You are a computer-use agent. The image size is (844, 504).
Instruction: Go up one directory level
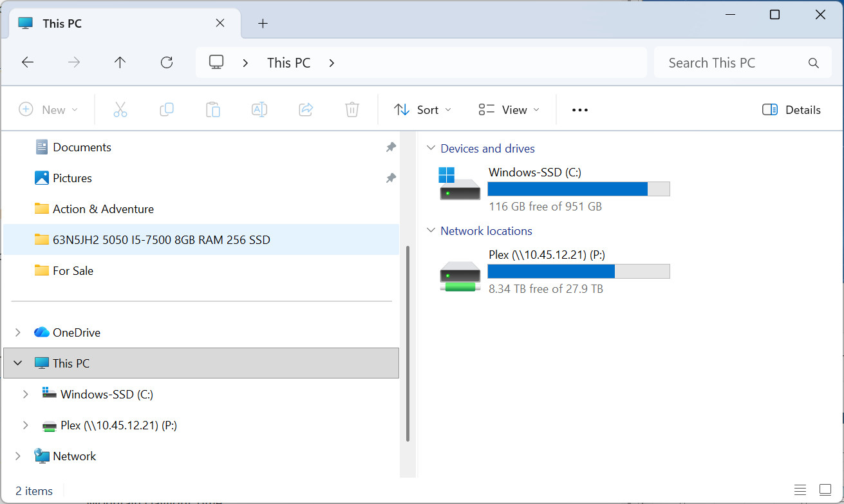(x=120, y=62)
